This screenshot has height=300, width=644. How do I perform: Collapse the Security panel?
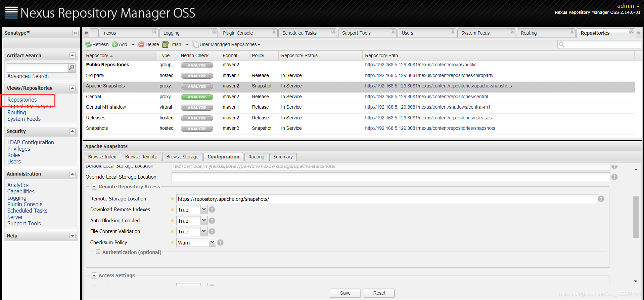(x=72, y=131)
